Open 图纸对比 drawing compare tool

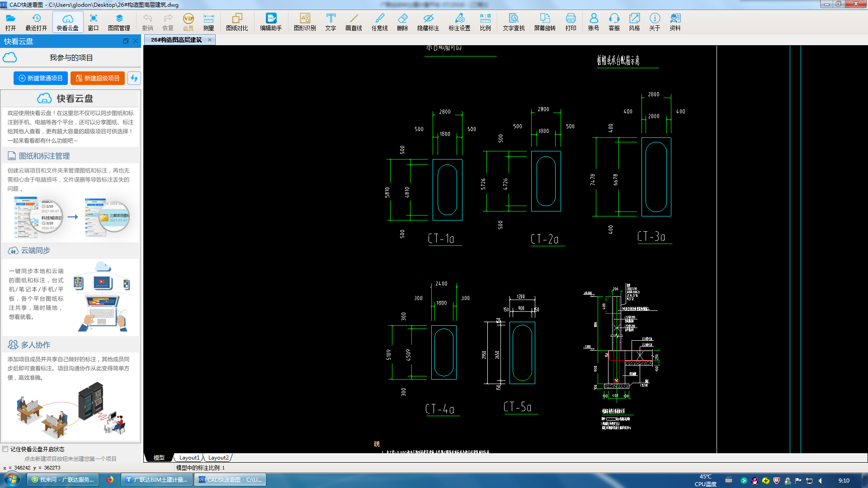pyautogui.click(x=237, y=22)
